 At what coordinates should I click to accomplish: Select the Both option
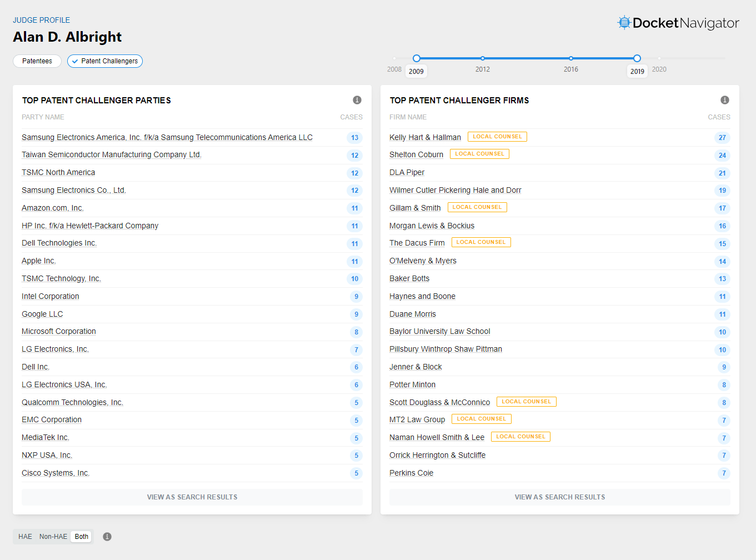pos(82,537)
